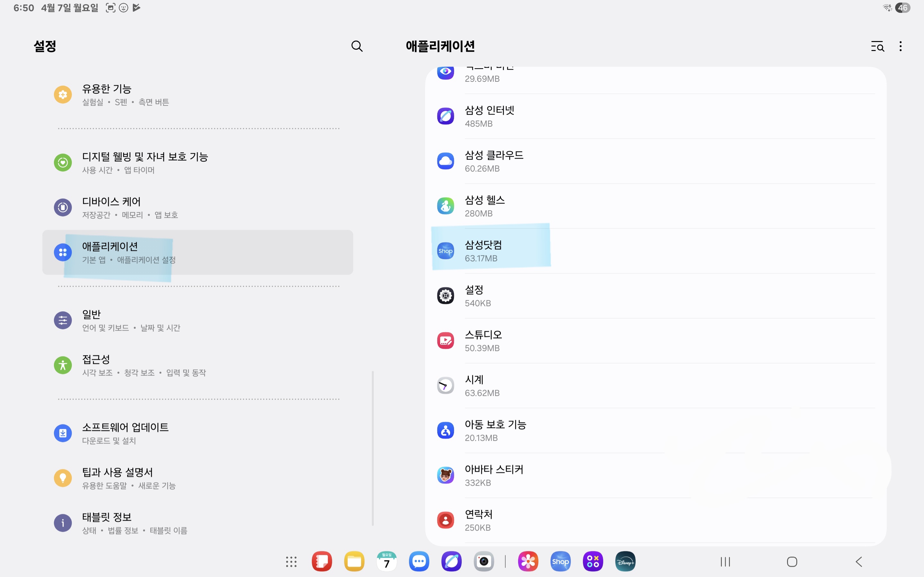Open the filter and search apps icon
This screenshot has height=577, width=924.
coord(877,47)
